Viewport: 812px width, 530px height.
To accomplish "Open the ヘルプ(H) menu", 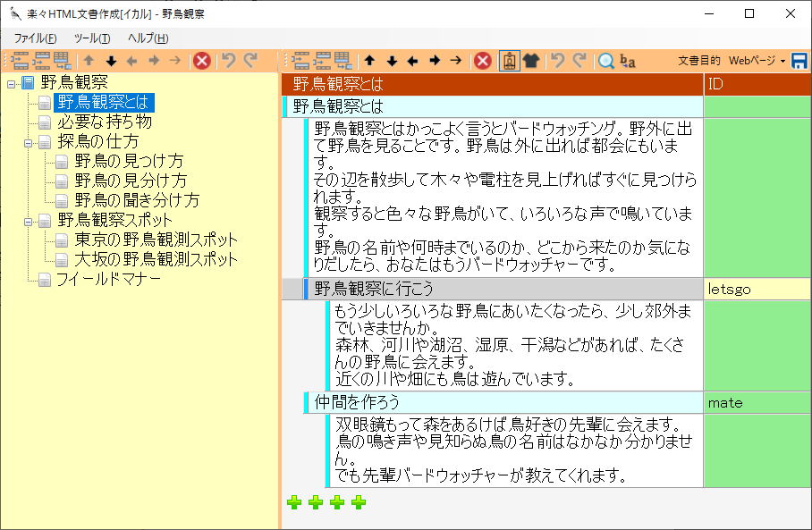I will (148, 38).
